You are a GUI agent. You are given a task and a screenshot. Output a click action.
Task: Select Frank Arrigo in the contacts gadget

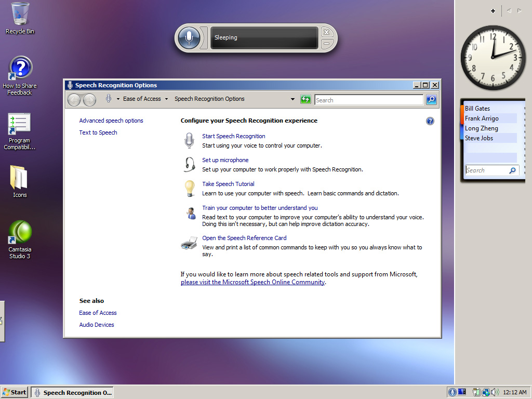click(x=481, y=118)
